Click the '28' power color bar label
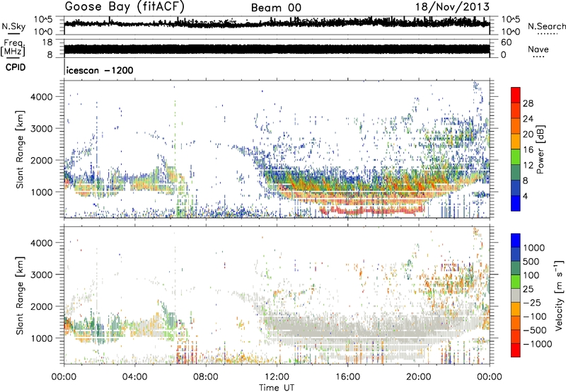The width and height of the screenshot is (566, 392). 528,103
